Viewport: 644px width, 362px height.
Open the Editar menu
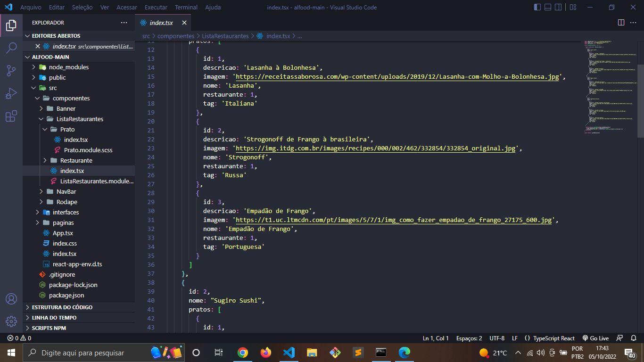(57, 7)
